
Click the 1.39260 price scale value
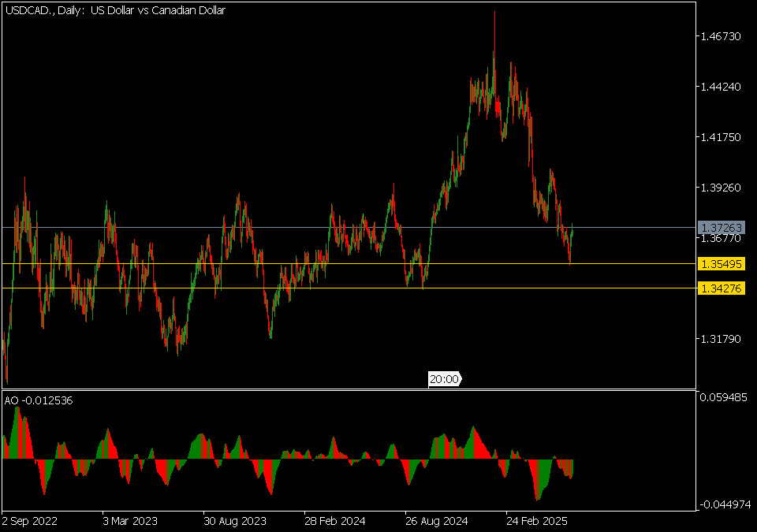(721, 188)
